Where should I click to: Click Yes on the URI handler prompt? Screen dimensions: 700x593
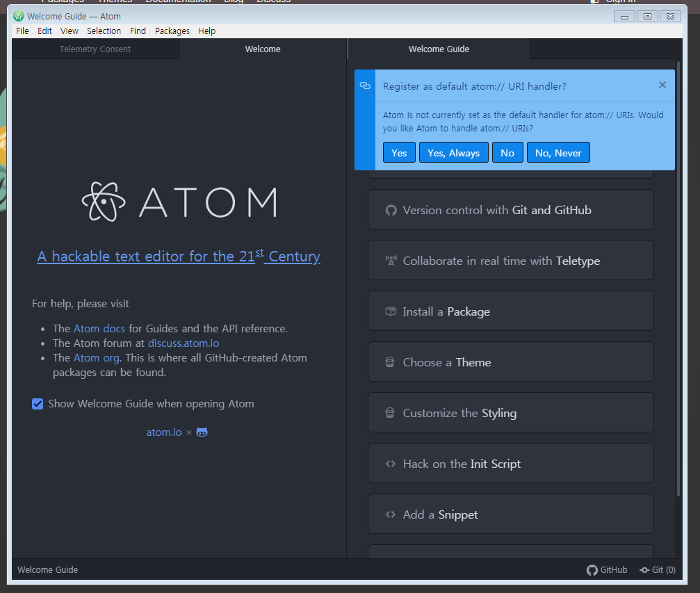399,153
